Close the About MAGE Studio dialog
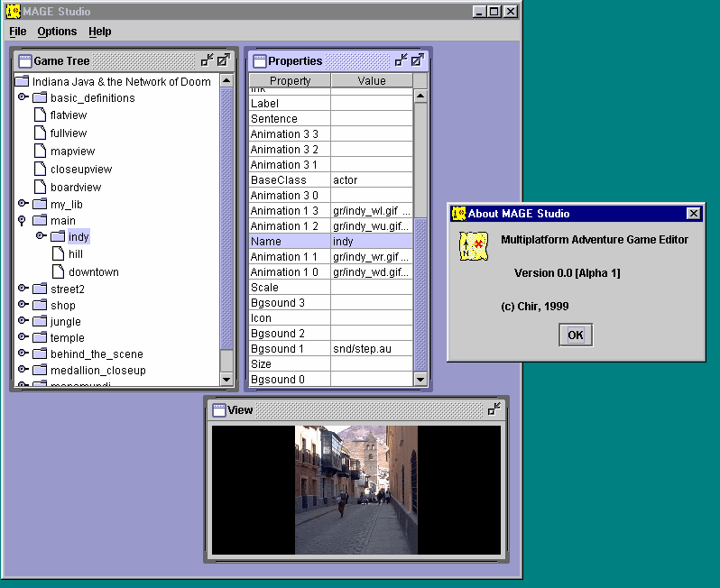 693,214
